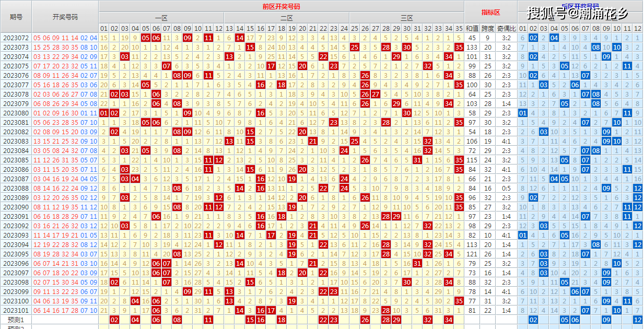The image size is (644, 329).
Task: Click red ball 04 in row 2023100
Action: tap(135, 301)
